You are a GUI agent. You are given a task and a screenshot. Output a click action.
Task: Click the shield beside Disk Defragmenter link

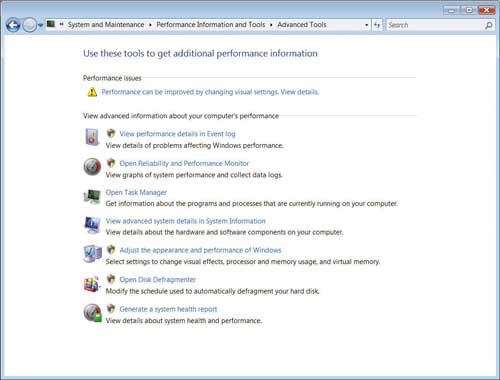click(111, 279)
